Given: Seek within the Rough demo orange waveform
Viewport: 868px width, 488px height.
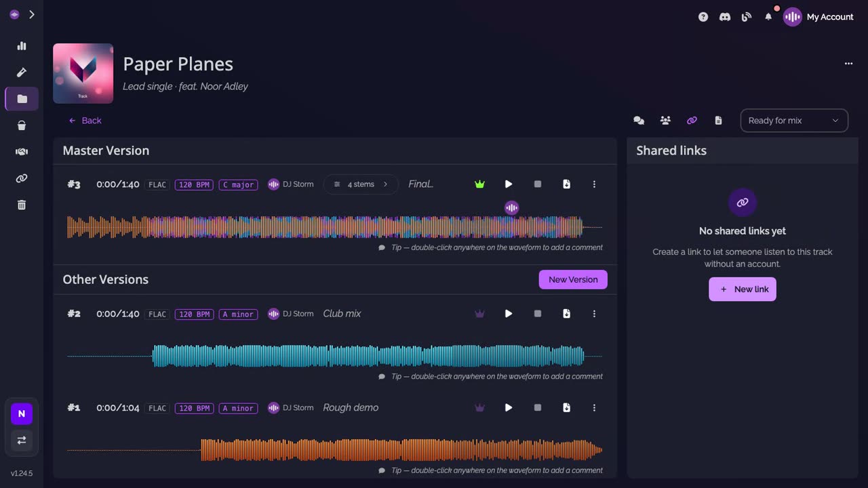Looking at the screenshot, I should (334, 450).
